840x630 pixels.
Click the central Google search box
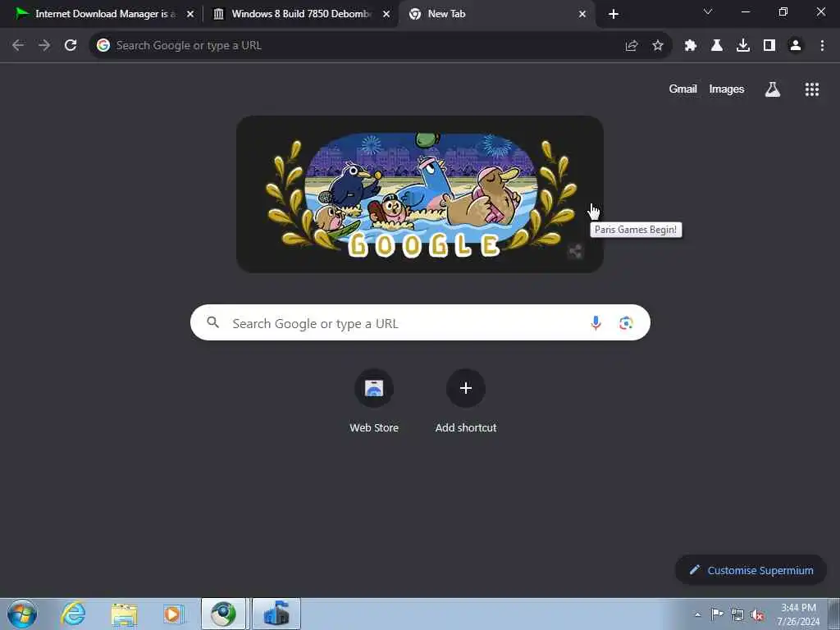(420, 322)
